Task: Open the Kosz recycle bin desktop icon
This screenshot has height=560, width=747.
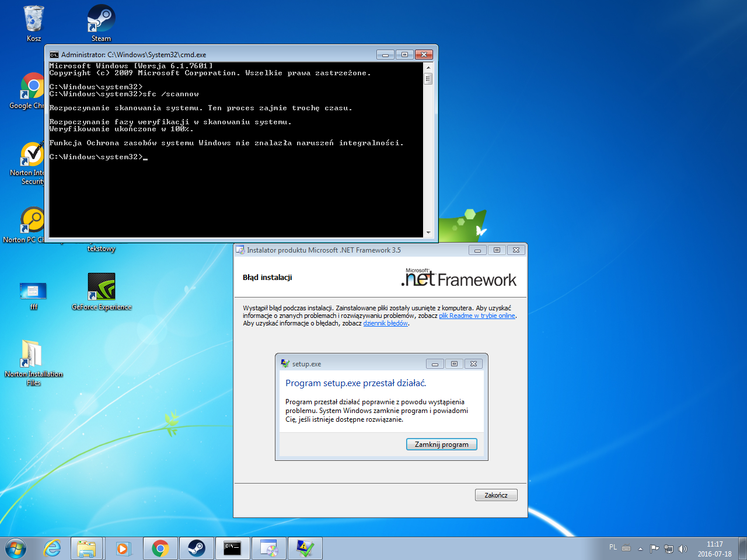Action: (x=34, y=23)
